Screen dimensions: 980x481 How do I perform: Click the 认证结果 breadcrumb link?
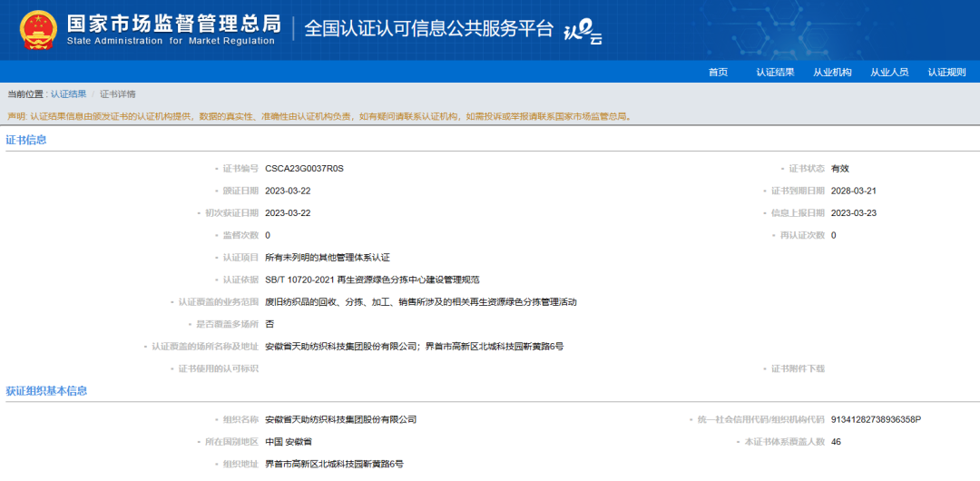[69, 94]
